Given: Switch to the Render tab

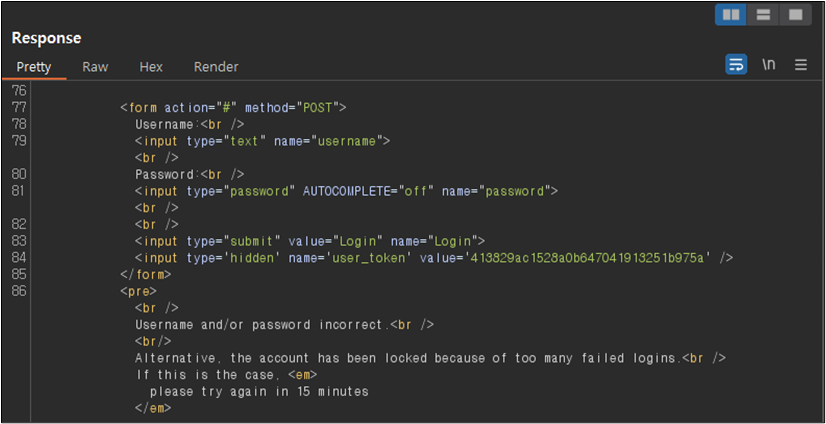Looking at the screenshot, I should pyautogui.click(x=216, y=67).
